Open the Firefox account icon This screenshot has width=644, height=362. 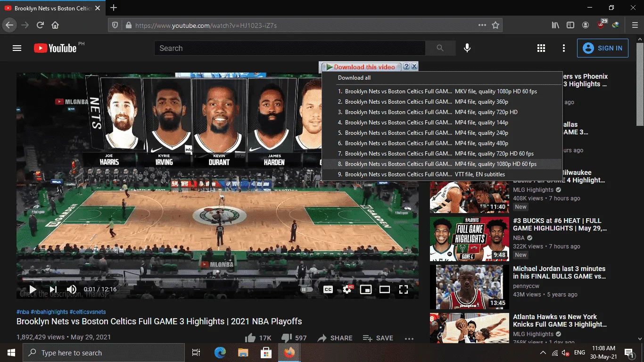[586, 25]
